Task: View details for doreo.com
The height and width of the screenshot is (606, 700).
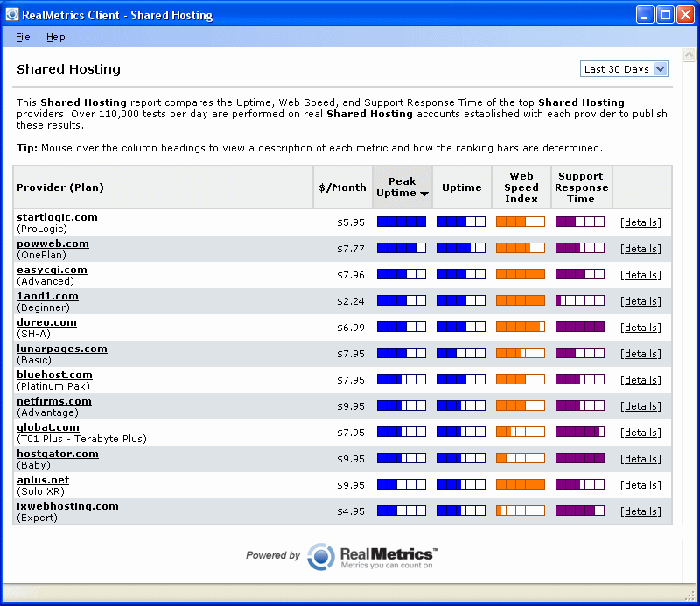Action: [x=640, y=328]
